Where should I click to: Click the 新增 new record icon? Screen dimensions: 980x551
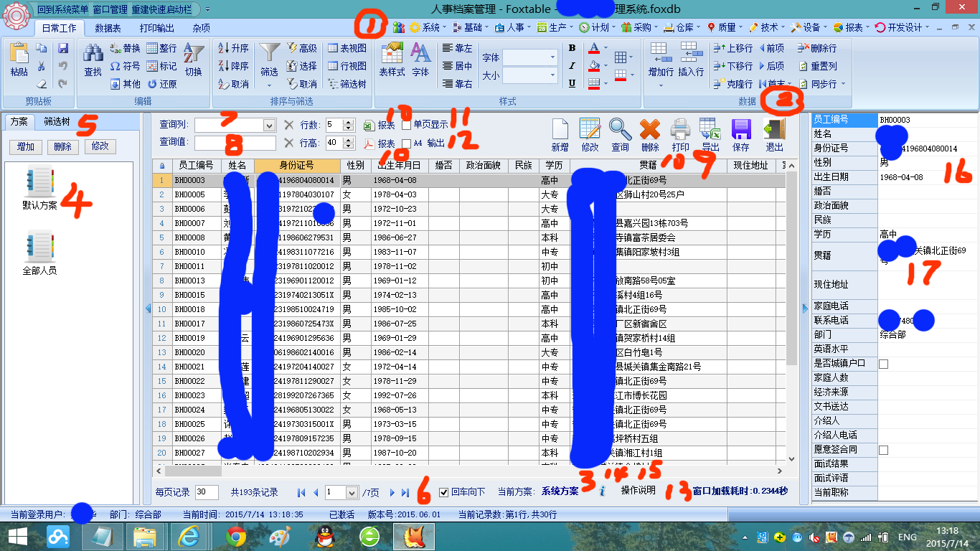560,130
